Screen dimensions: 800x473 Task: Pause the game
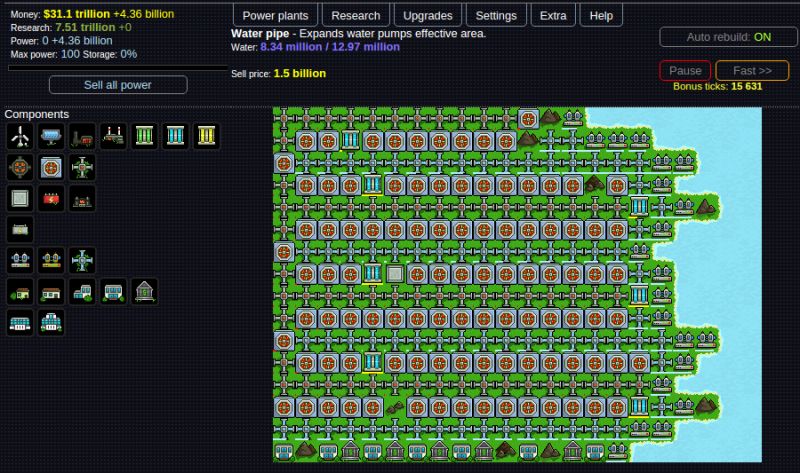click(x=685, y=71)
